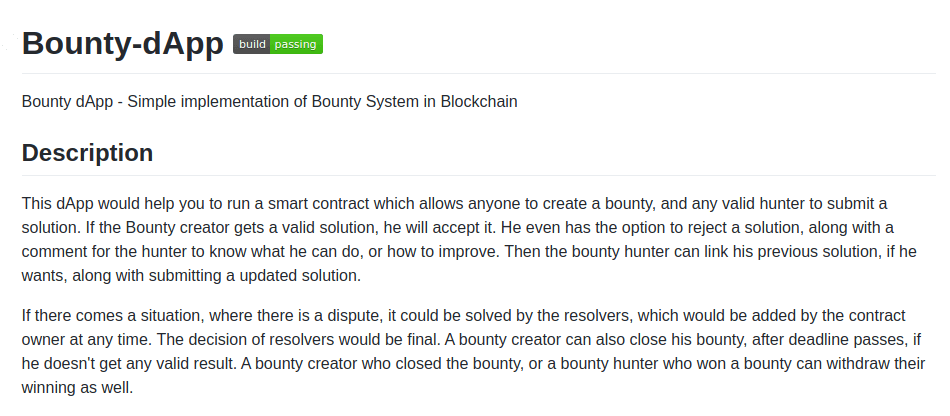
Task: Click the Bounty-dApp main title heading
Action: 122,44
